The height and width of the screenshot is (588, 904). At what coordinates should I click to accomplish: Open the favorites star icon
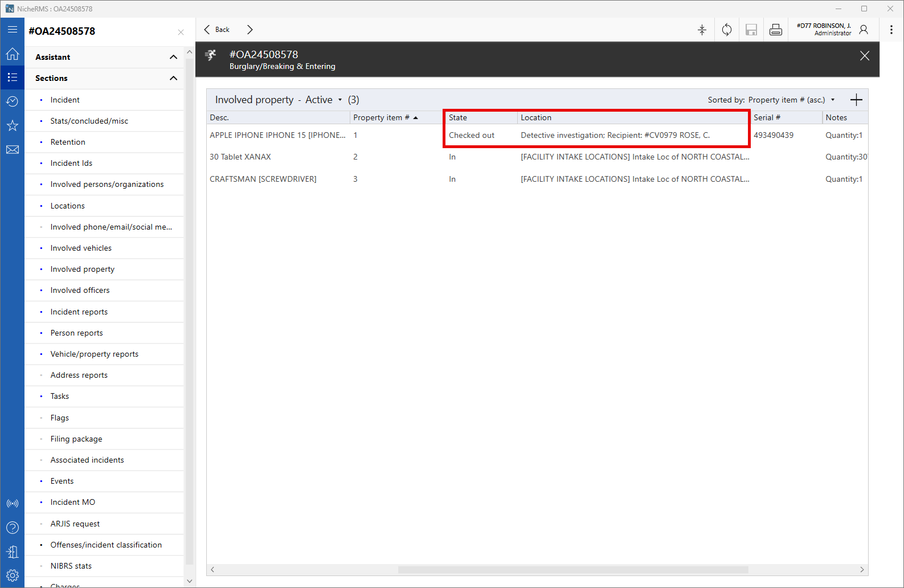click(x=13, y=125)
